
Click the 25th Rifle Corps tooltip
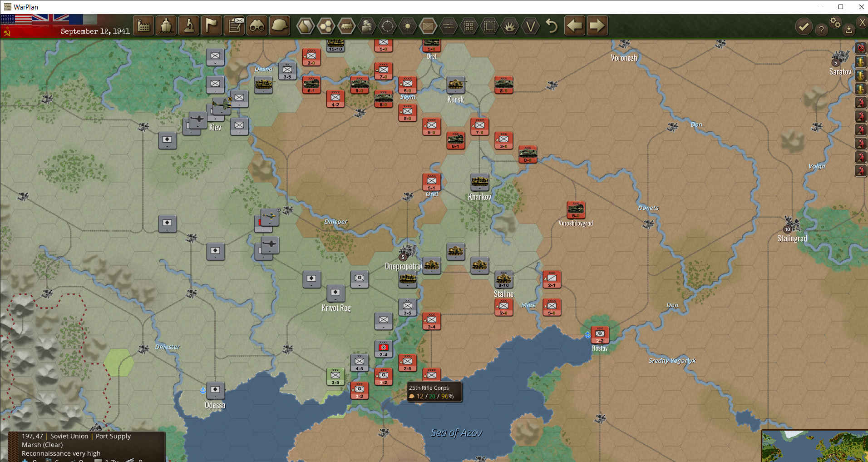pyautogui.click(x=434, y=392)
